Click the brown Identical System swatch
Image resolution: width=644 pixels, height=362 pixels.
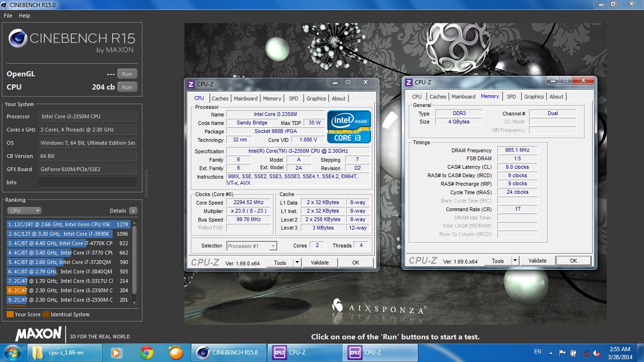pyautogui.click(x=46, y=314)
